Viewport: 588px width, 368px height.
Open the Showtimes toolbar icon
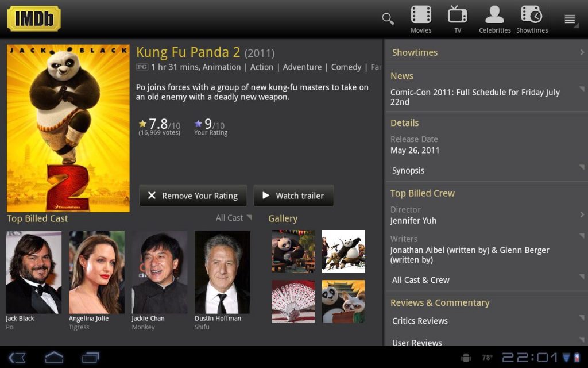(532, 20)
